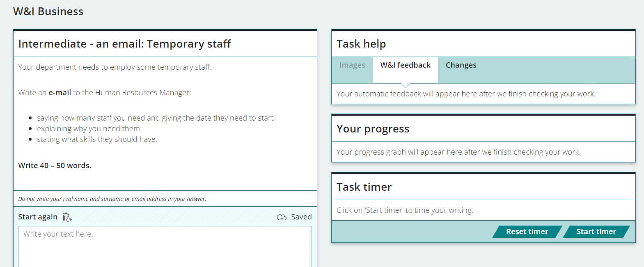Click the Task timer panel heading
Image resolution: width=644 pixels, height=267 pixels.
[364, 187]
